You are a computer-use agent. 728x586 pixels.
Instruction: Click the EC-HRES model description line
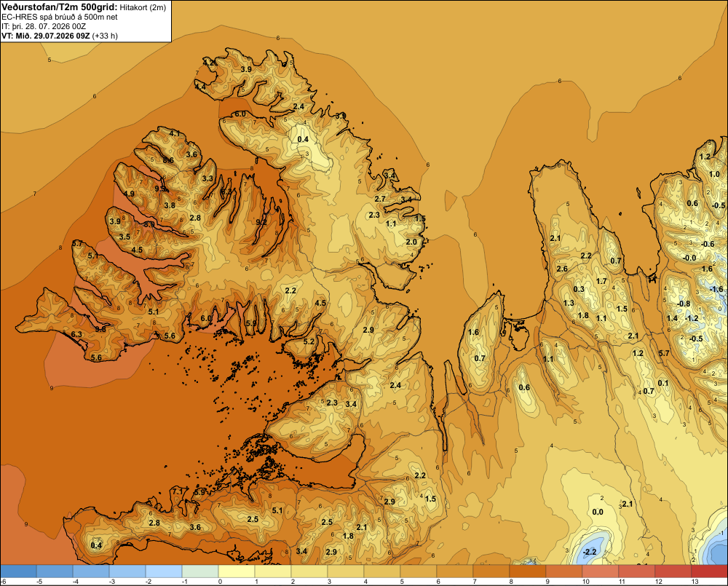(x=60, y=17)
